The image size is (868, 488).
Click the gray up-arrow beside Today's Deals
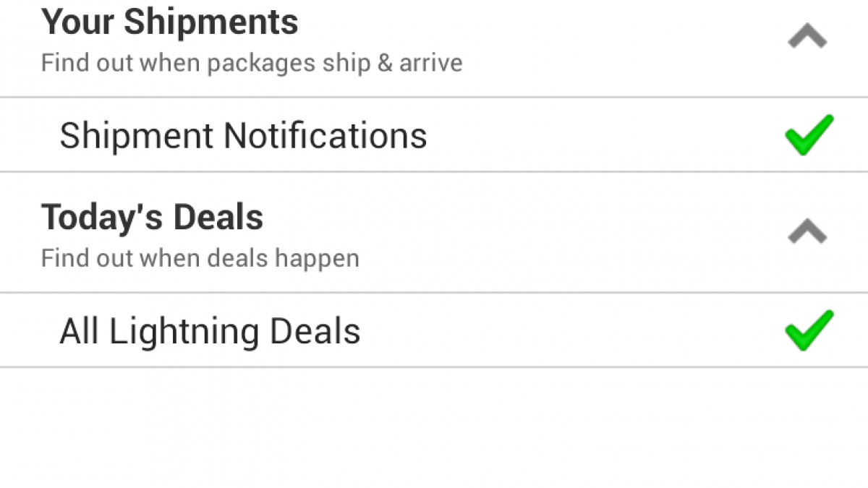[807, 232]
